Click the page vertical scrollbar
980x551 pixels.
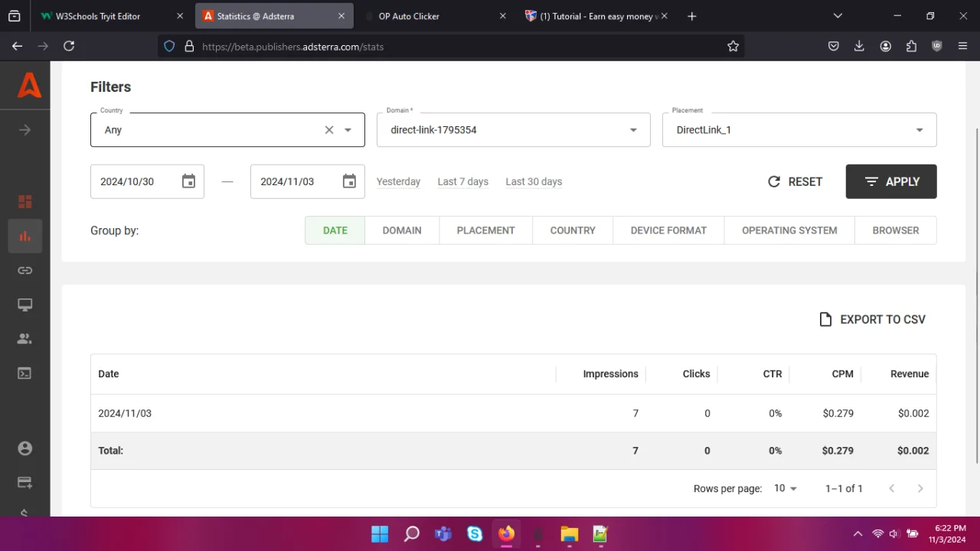(x=976, y=295)
